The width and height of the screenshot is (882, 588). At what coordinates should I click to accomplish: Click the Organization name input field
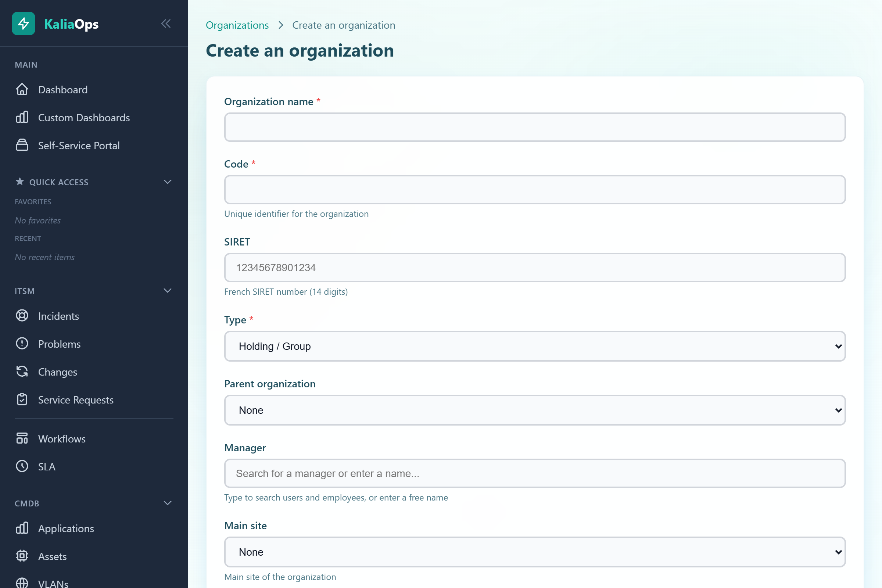pos(534,127)
